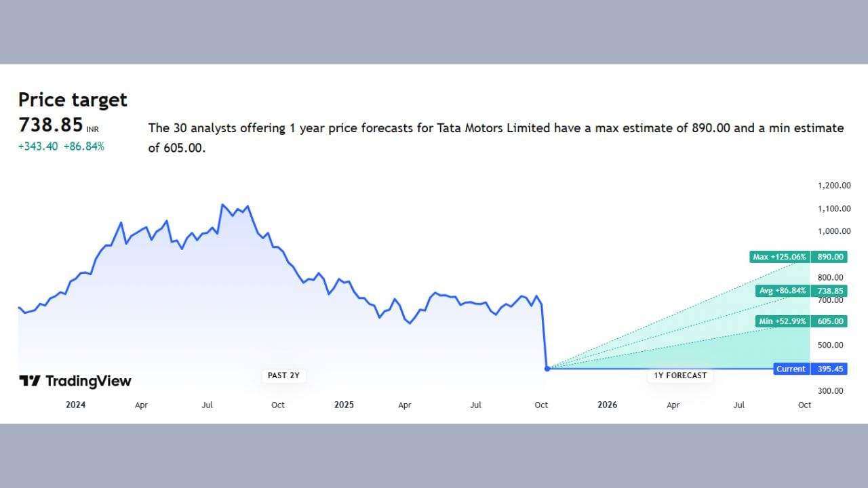Click the TradingView logo icon
Screen dimensions: 868x488
[x=30, y=381]
